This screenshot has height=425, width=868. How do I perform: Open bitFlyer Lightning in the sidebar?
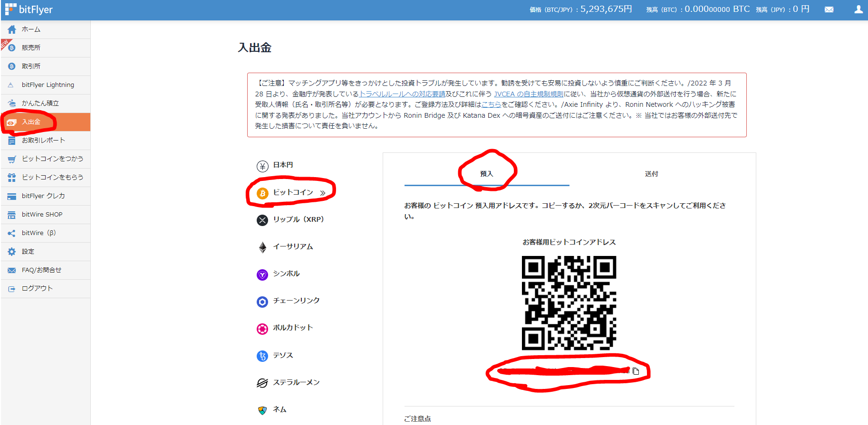coord(46,85)
